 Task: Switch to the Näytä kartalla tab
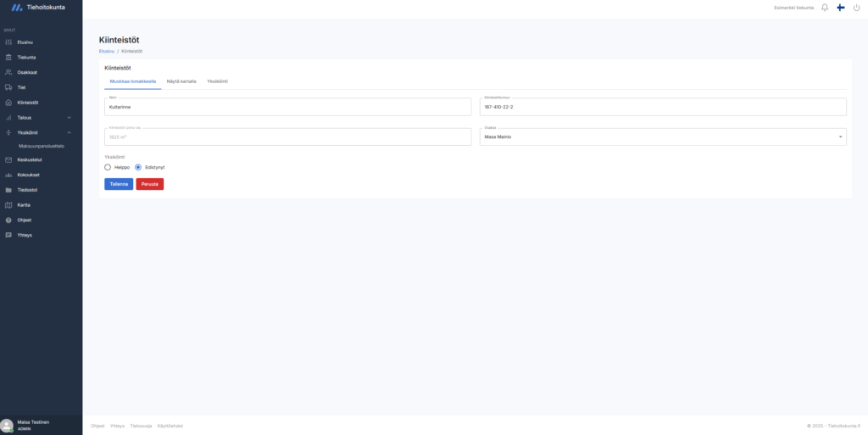(181, 81)
